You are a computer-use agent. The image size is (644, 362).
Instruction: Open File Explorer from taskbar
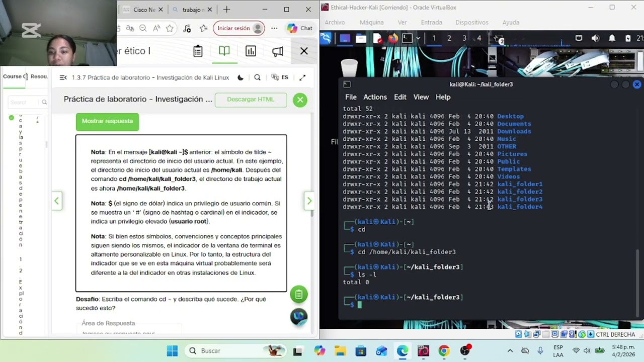pyautogui.click(x=340, y=351)
